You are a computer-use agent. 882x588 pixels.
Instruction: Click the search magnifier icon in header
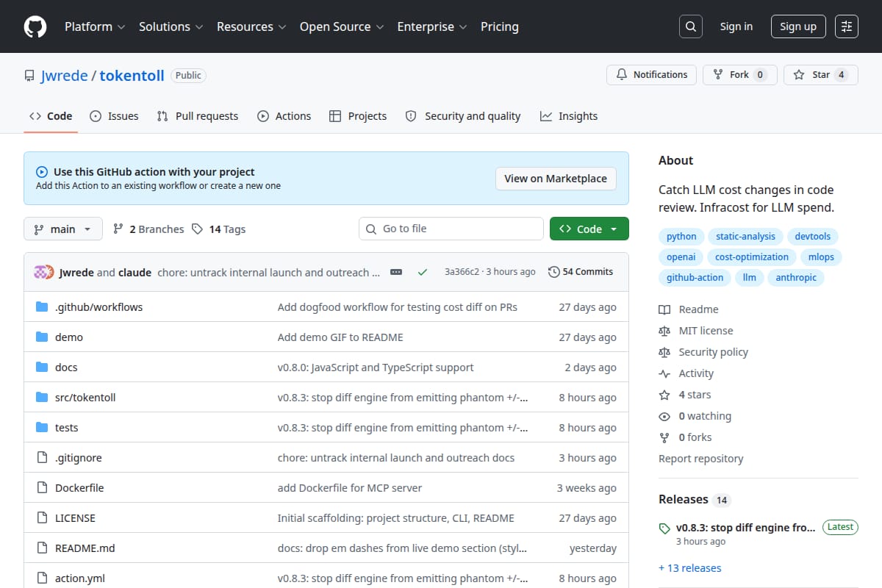tap(690, 26)
